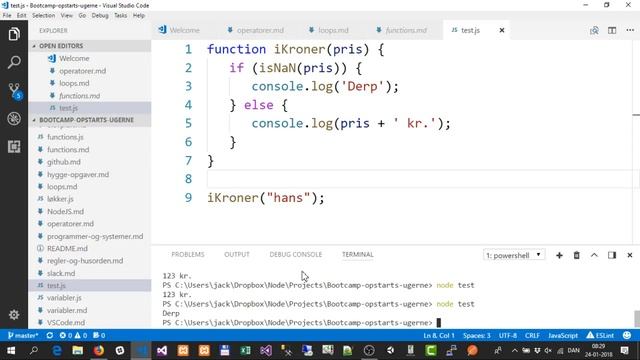Switch to the Output panel tab
This screenshot has height=360, width=640.
click(237, 254)
